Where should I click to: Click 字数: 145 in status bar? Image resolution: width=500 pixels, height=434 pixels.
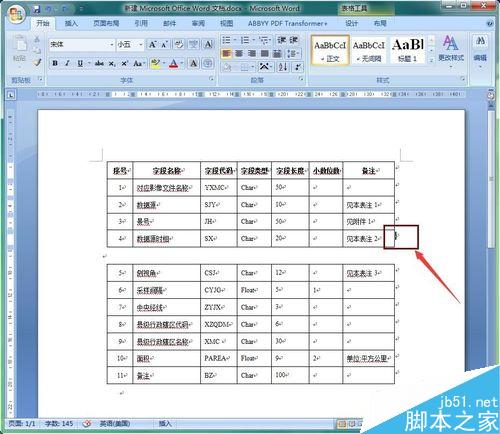pyautogui.click(x=59, y=424)
